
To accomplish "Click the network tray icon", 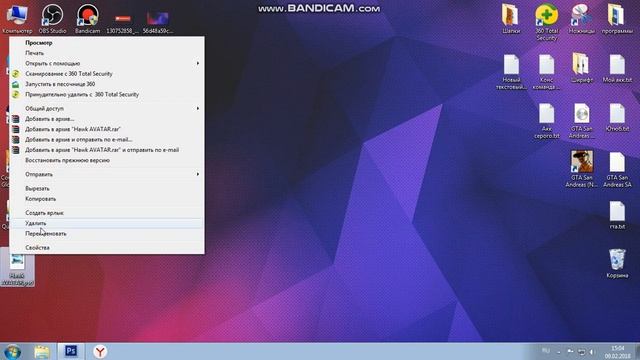I will coord(581,352).
